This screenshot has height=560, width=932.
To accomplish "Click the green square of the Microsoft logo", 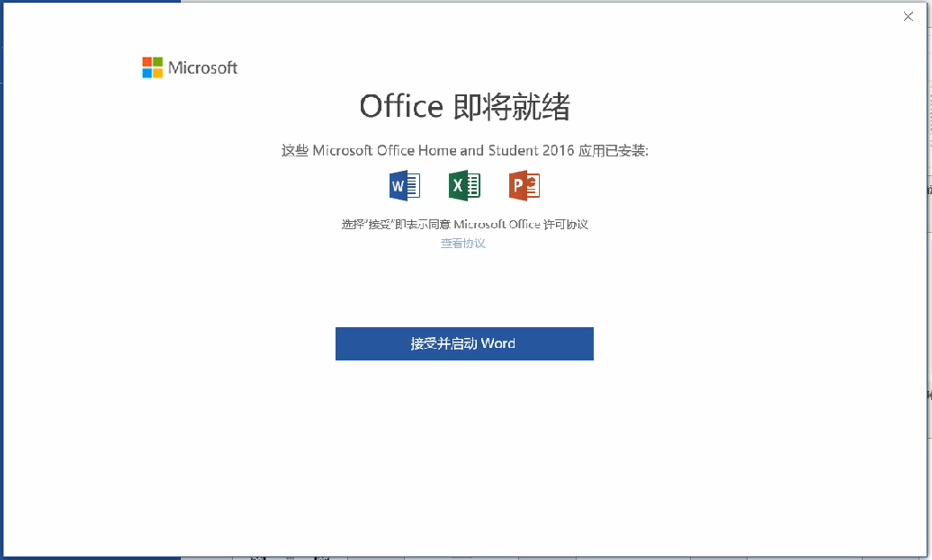I will pos(158,62).
